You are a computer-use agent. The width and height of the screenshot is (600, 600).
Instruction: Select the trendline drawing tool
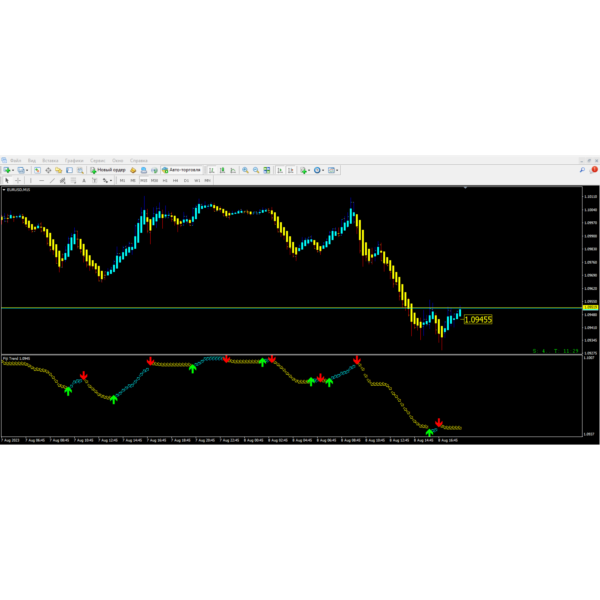coord(52,181)
